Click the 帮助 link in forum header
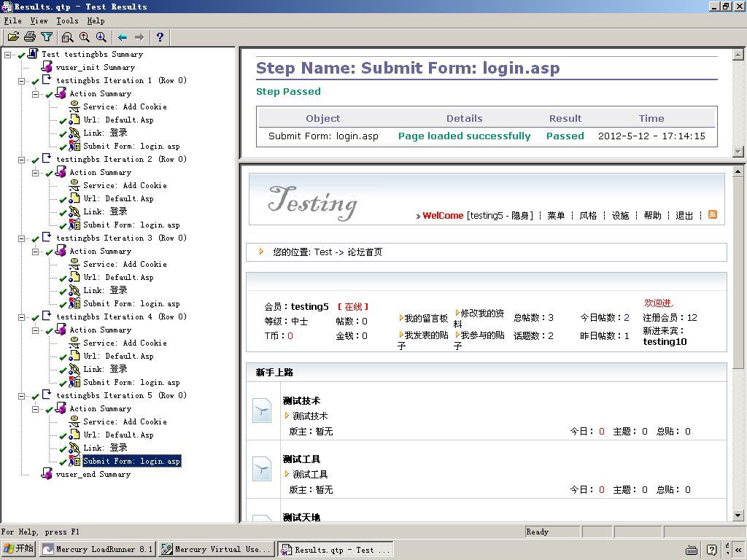The height and width of the screenshot is (560, 747). [652, 215]
